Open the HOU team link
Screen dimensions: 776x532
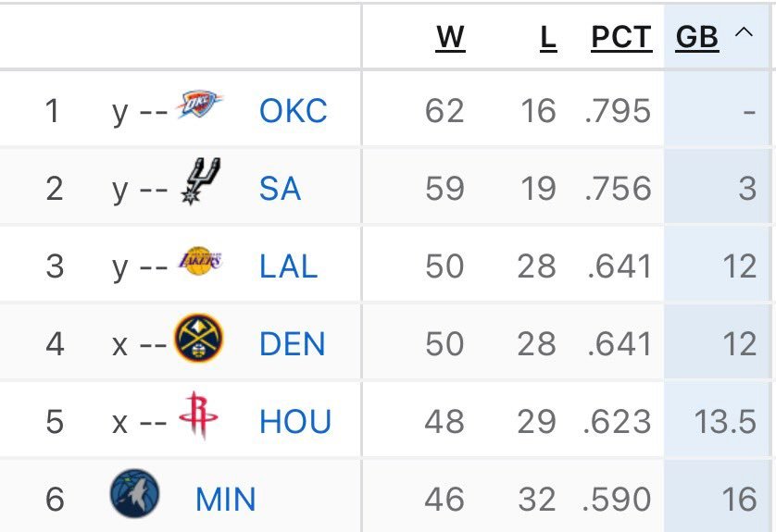[295, 422]
